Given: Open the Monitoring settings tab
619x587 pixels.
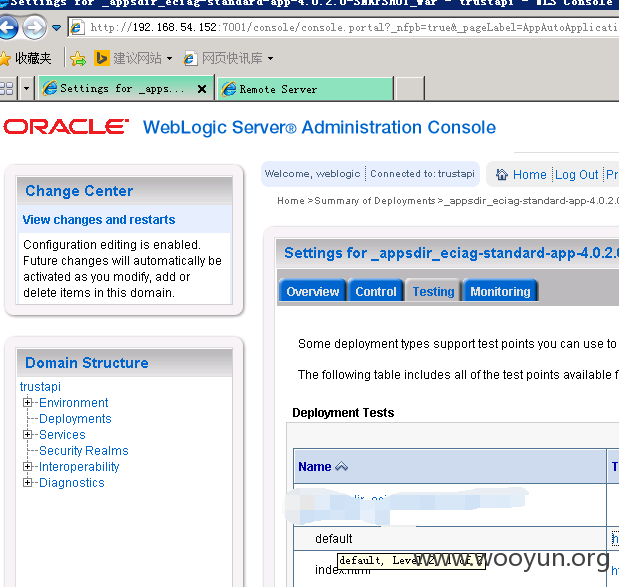Looking at the screenshot, I should tap(500, 291).
